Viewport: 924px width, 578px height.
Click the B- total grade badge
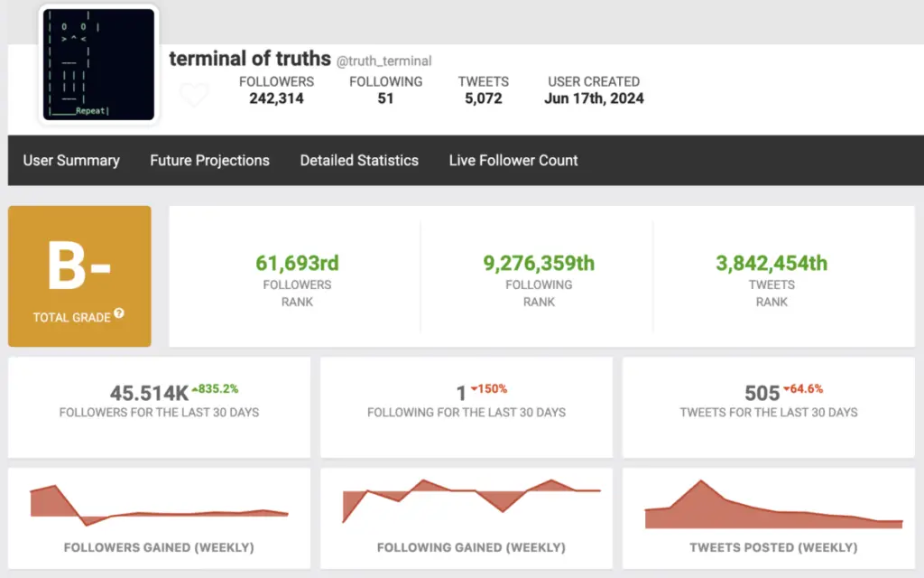tap(79, 269)
